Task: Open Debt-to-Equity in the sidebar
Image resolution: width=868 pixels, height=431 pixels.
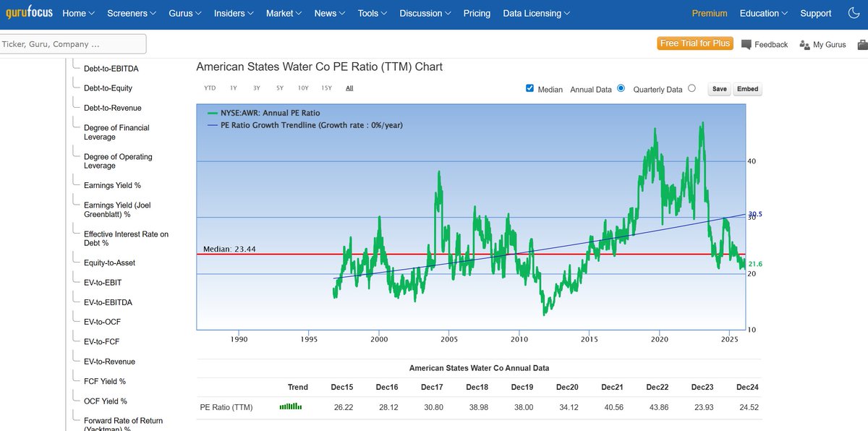Action: pyautogui.click(x=108, y=88)
